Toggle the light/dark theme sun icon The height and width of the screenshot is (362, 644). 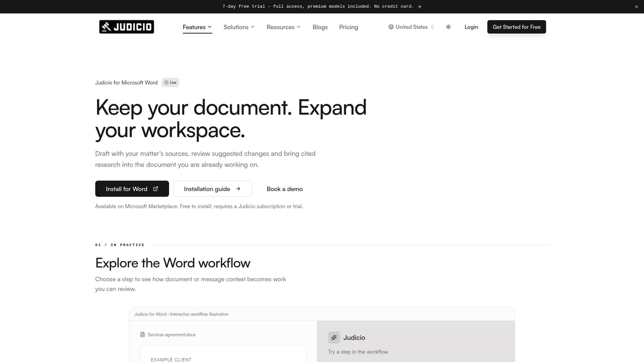coord(448,27)
